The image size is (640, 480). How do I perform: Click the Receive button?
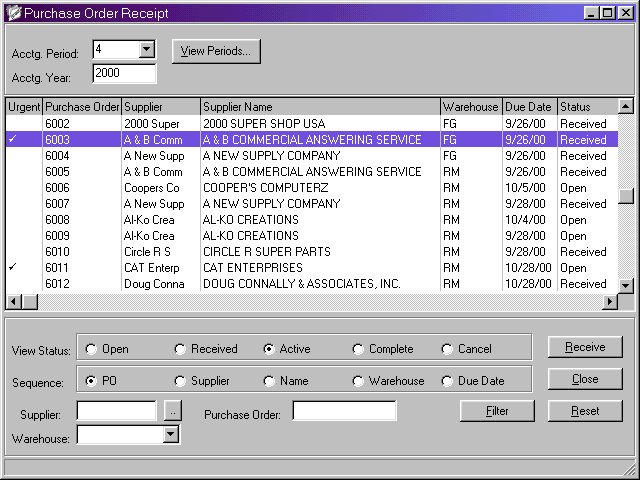pos(585,347)
